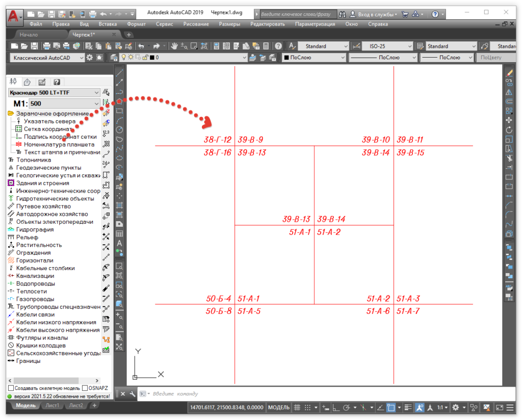Switch to the 'Лист1' layout tab
The height and width of the screenshot is (420, 522).
[52, 406]
